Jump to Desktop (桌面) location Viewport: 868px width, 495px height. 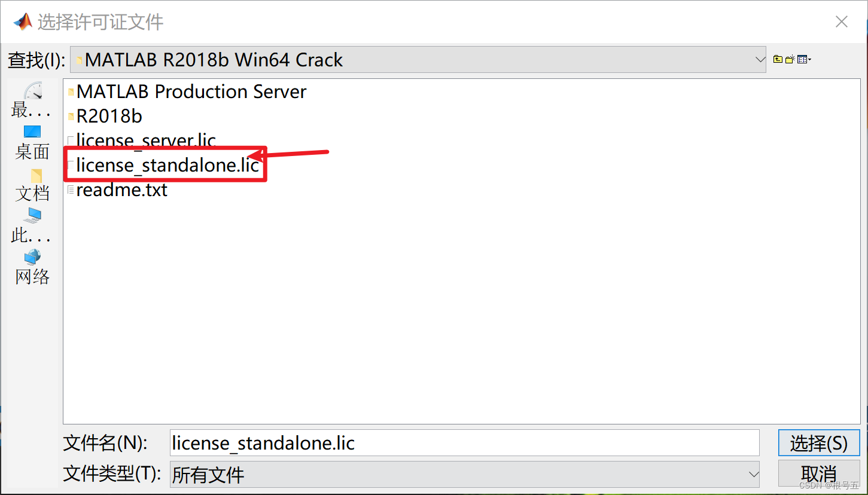point(32,142)
